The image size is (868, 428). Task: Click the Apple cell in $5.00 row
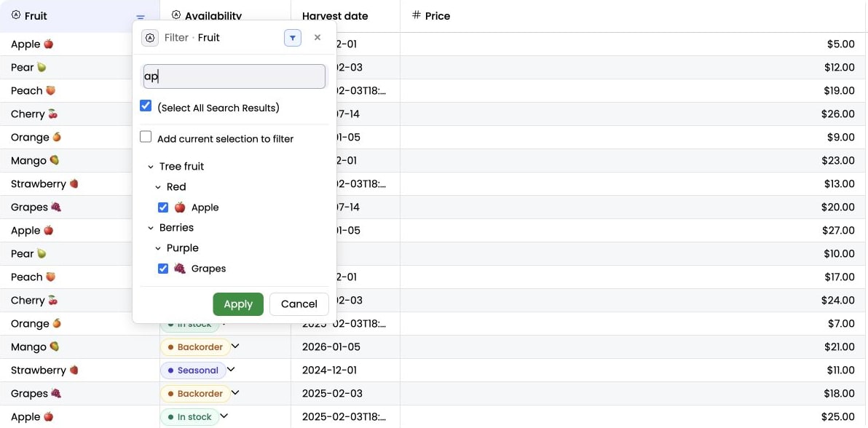pos(79,44)
